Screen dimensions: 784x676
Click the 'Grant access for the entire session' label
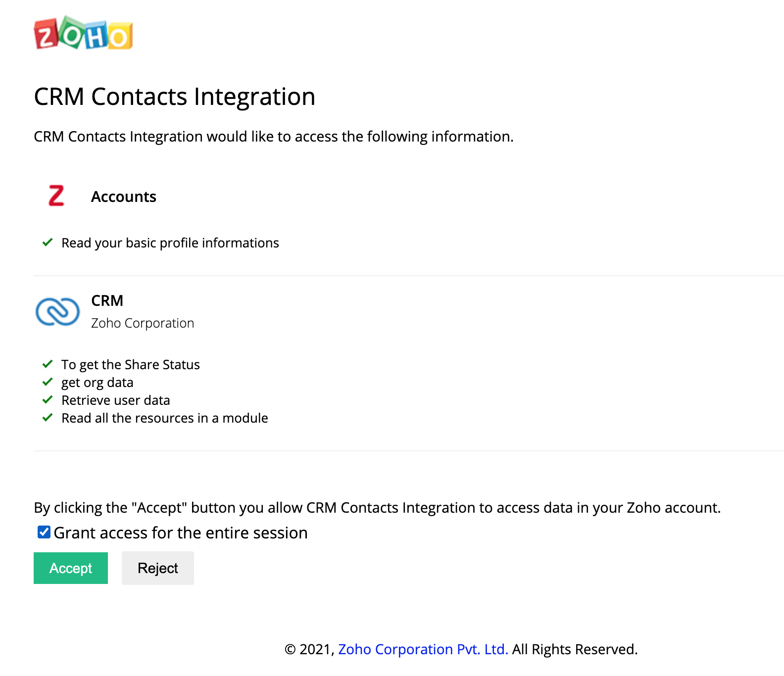(181, 533)
